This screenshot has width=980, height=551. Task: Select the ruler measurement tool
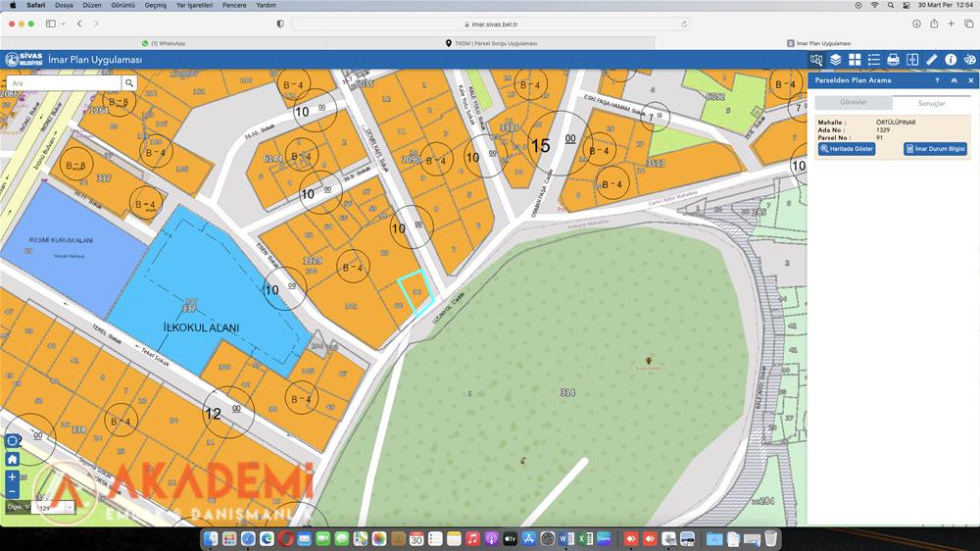tap(931, 60)
